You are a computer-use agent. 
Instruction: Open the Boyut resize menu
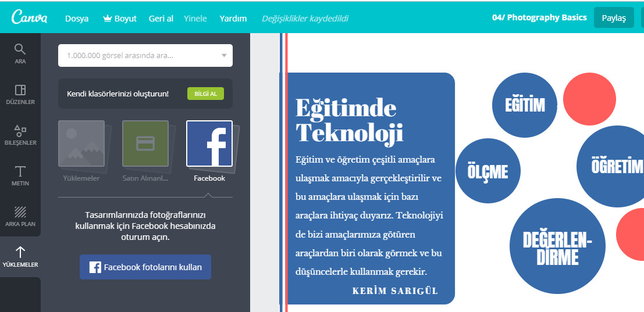click(x=120, y=19)
